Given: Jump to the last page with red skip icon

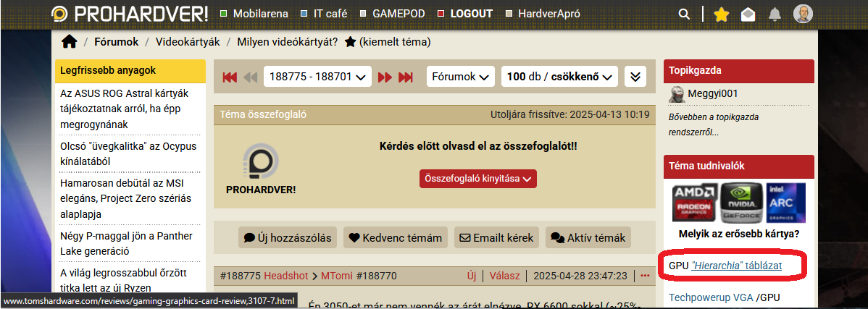Looking at the screenshot, I should [x=406, y=77].
